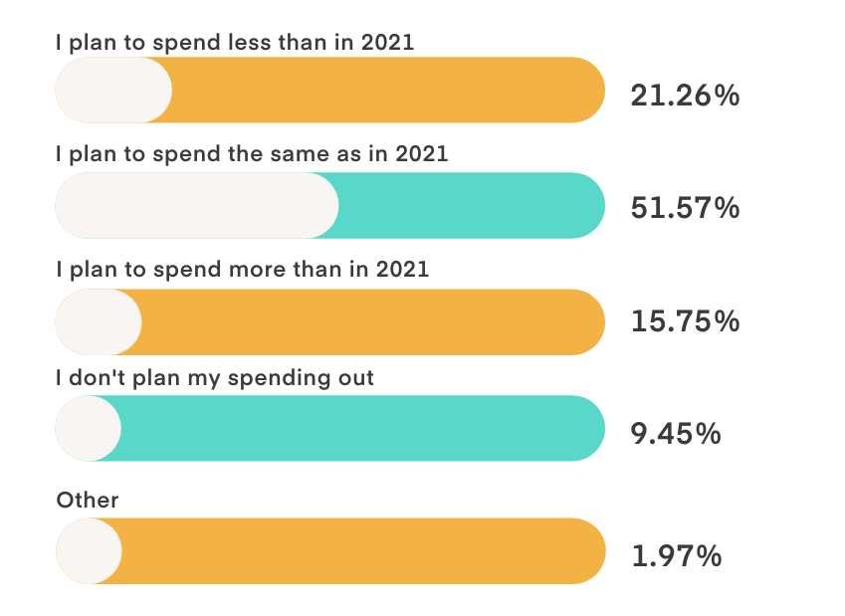845x616 pixels.
Task: Click the 21.26% value
Action: coord(685,96)
